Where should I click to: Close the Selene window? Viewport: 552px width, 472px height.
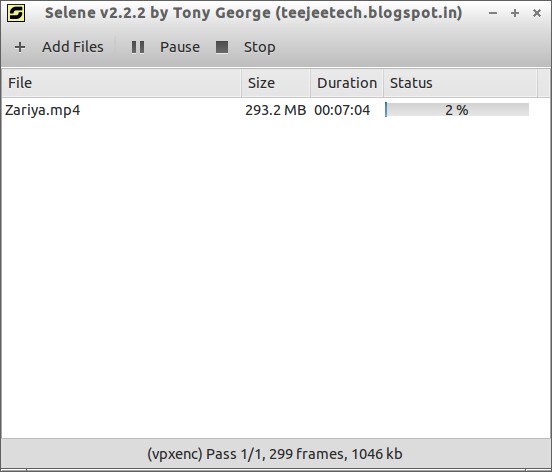[x=537, y=13]
